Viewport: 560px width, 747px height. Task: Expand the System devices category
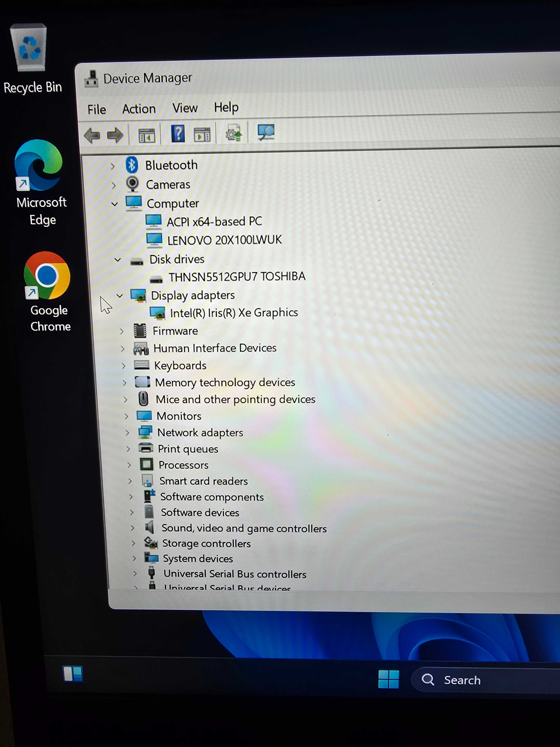pyautogui.click(x=134, y=558)
